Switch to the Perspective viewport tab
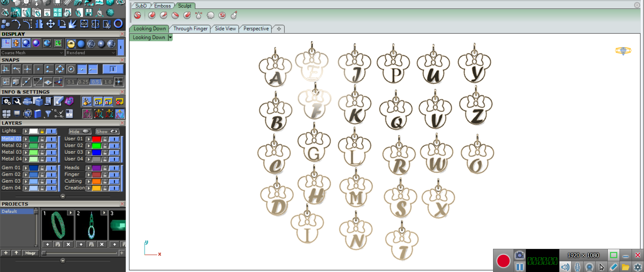Screen dimensions: 644x272 tap(256, 29)
